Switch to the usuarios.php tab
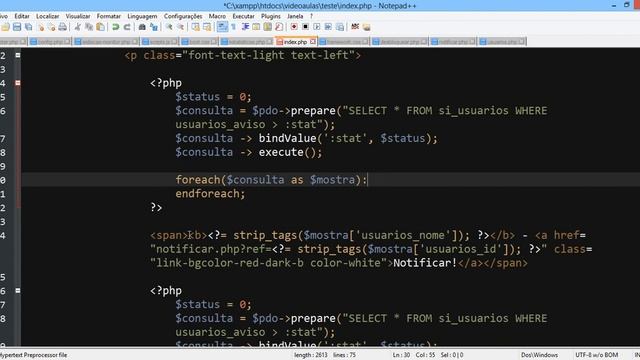Screen dimensions: 640x360 [502, 42]
